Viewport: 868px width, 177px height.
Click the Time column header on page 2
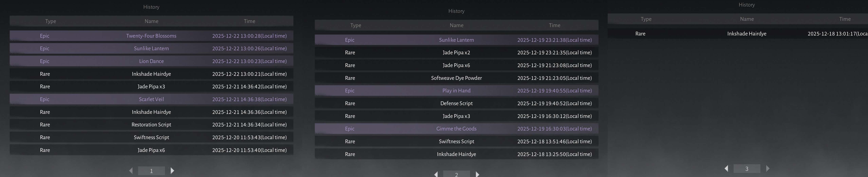point(555,25)
